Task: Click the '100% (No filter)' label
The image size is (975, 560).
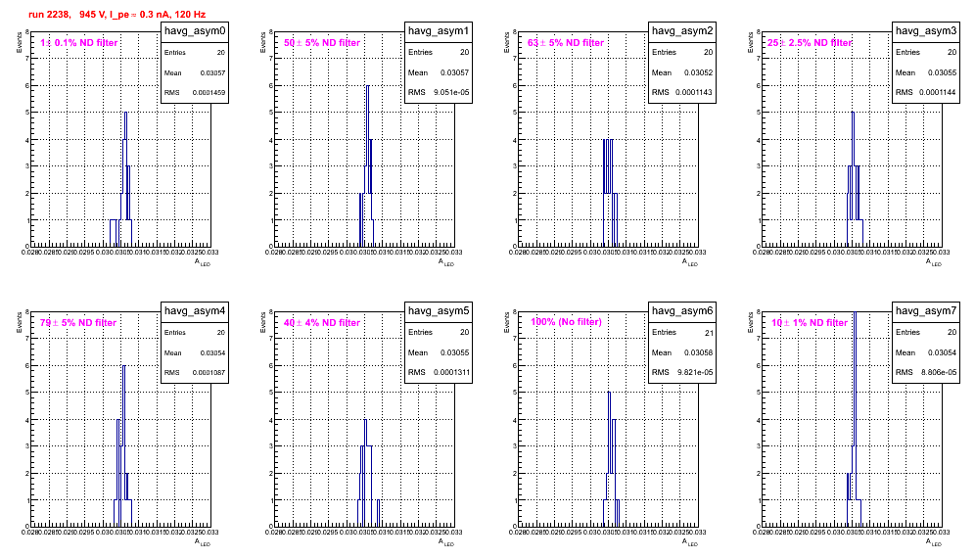Action: (566, 322)
